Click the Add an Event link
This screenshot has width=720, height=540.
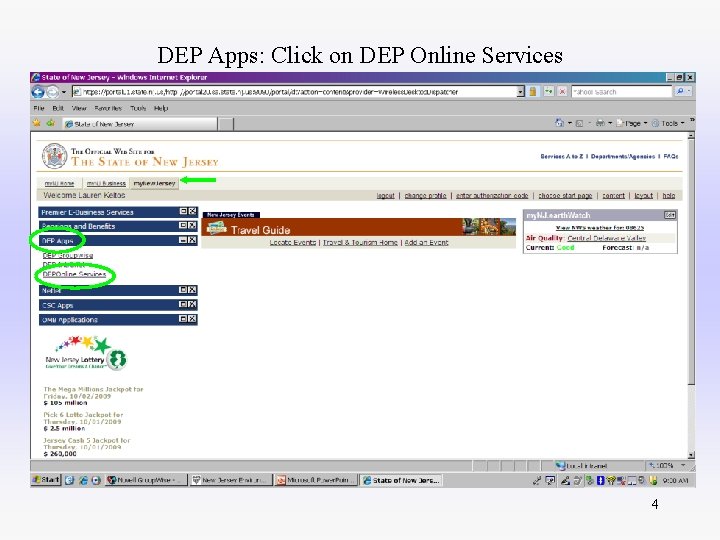pos(426,242)
